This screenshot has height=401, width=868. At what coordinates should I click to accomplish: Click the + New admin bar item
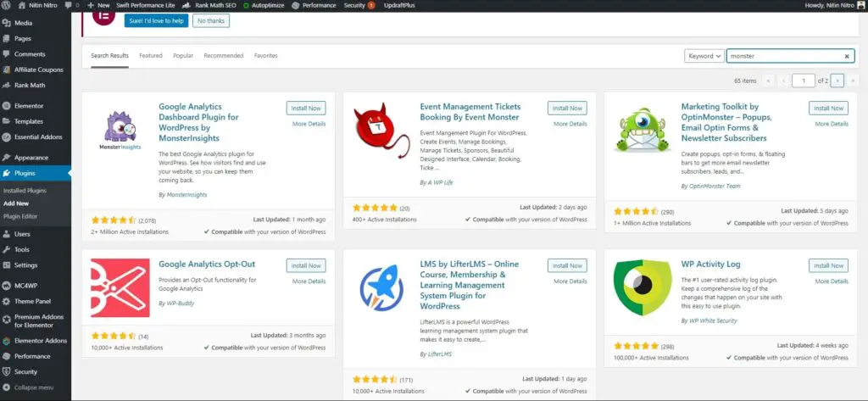click(x=98, y=5)
